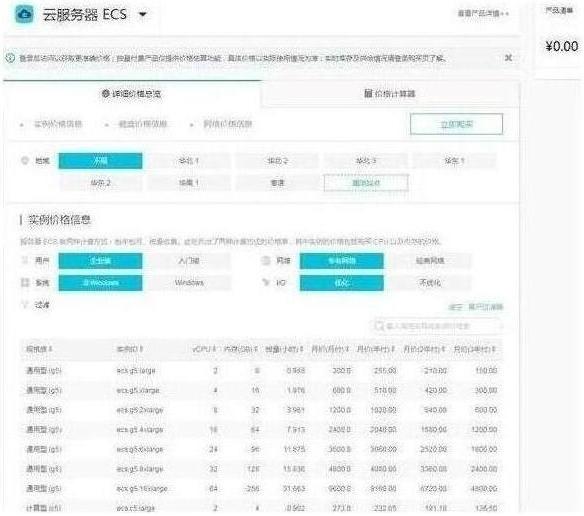Choose the Windows system option
The image size is (584, 516).
[189, 283]
